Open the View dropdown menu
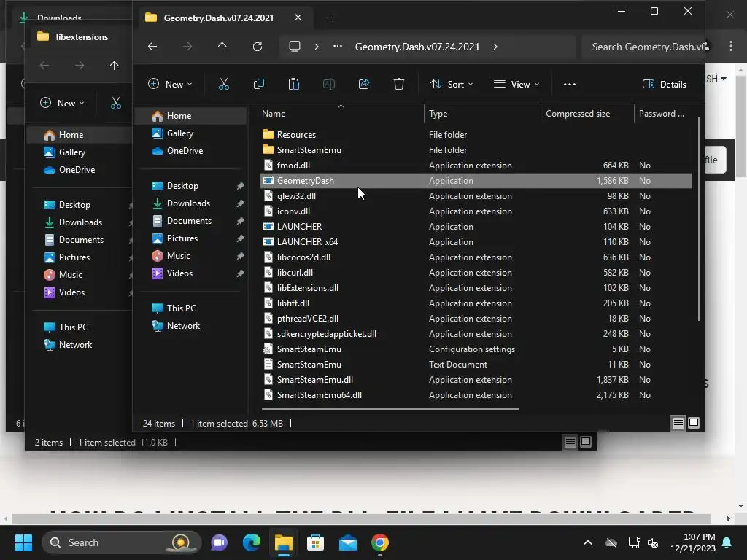The height and width of the screenshot is (560, 747). [517, 85]
